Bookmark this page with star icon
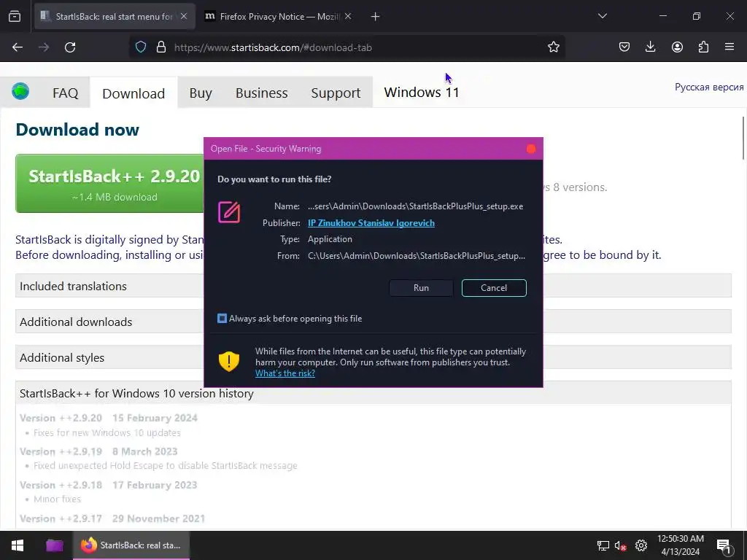 point(553,47)
